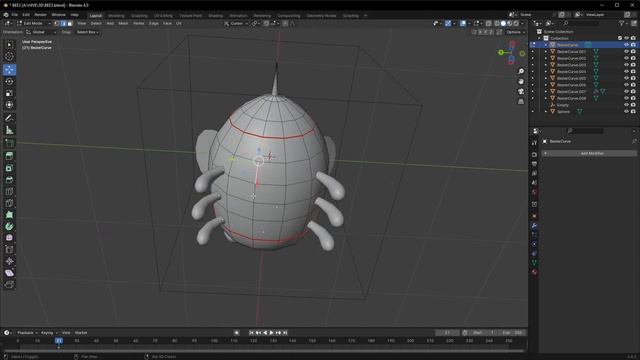
Task: Toggle the camera view icon in viewport
Action: (x=521, y=91)
